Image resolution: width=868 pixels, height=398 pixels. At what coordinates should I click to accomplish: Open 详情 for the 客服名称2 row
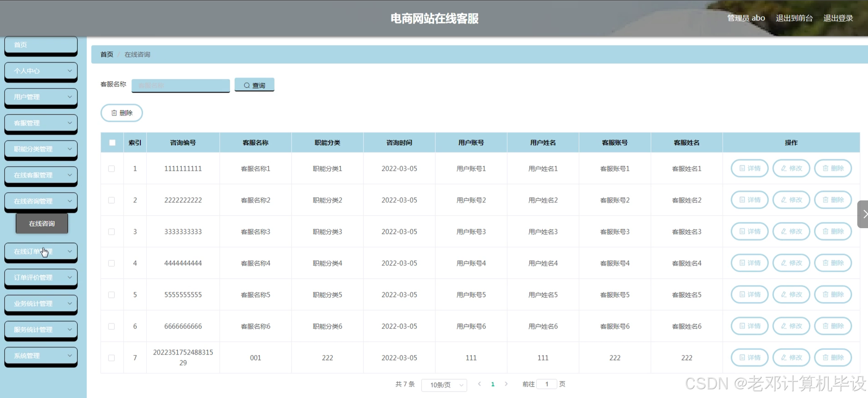pos(750,200)
